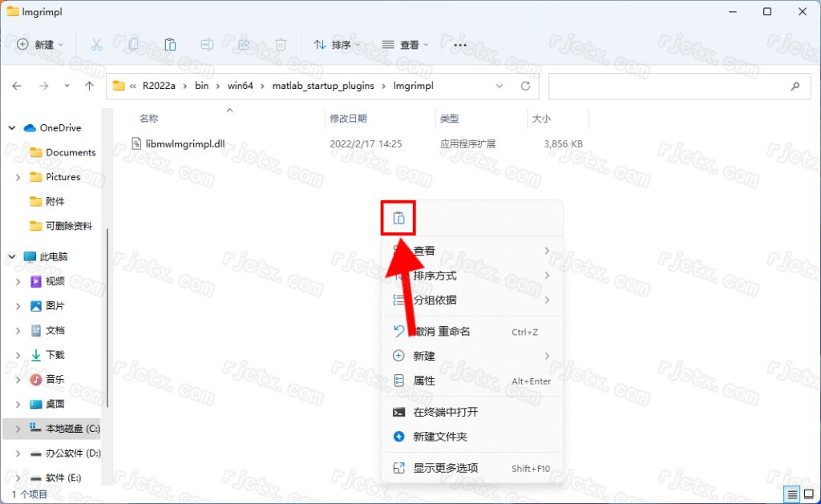The width and height of the screenshot is (821, 504).
Task: Click the Paste icon in context menu
Action: [x=398, y=218]
